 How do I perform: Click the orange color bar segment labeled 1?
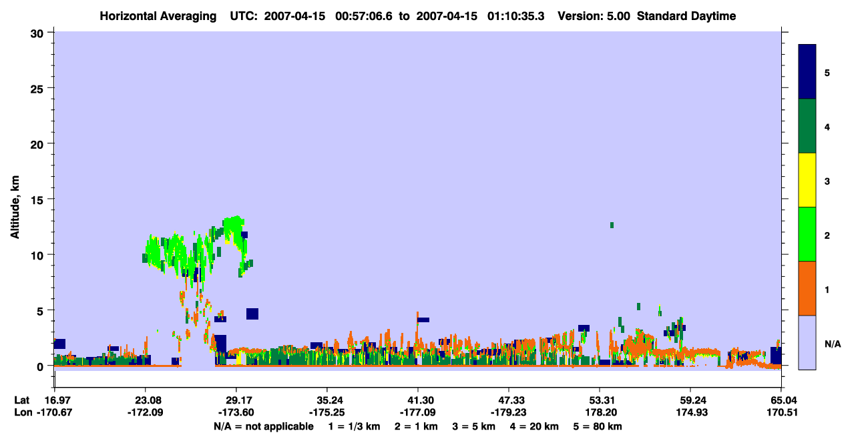[807, 288]
